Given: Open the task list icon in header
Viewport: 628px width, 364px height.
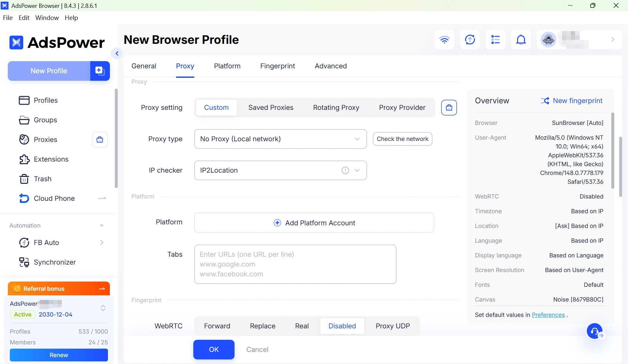Looking at the screenshot, I should (x=495, y=40).
